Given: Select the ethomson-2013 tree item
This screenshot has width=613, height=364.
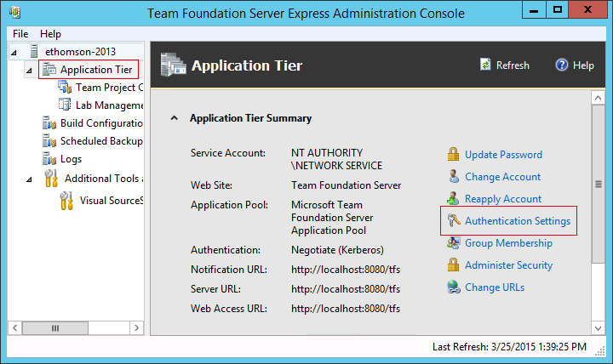Looking at the screenshot, I should click(80, 52).
